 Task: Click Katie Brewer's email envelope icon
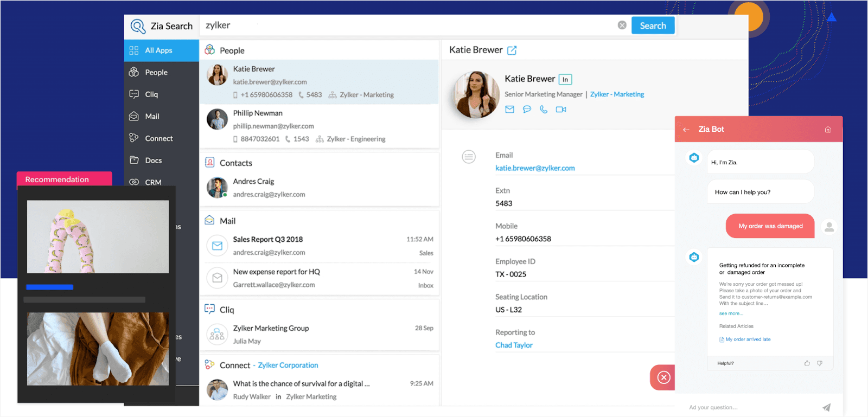pyautogui.click(x=509, y=109)
